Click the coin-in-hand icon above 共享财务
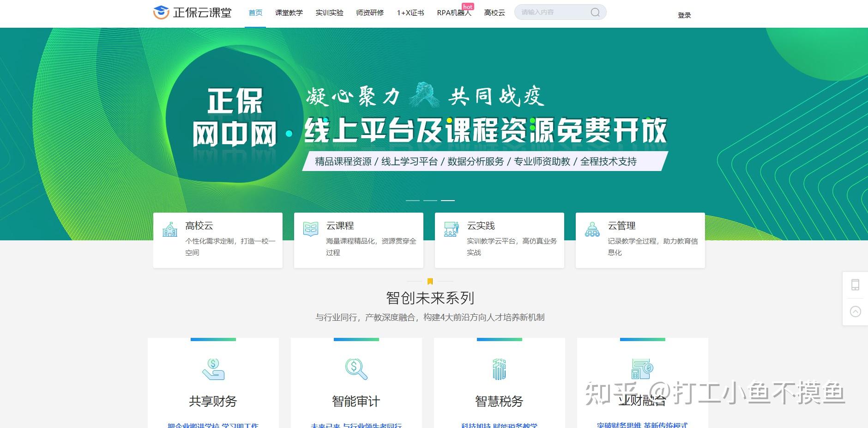The width and height of the screenshot is (868, 428). click(213, 368)
